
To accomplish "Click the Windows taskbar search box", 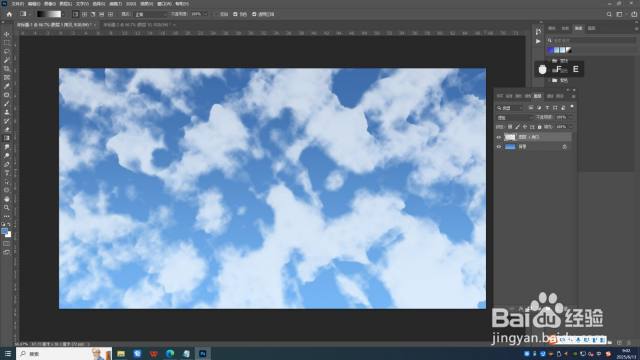I will click(64, 353).
